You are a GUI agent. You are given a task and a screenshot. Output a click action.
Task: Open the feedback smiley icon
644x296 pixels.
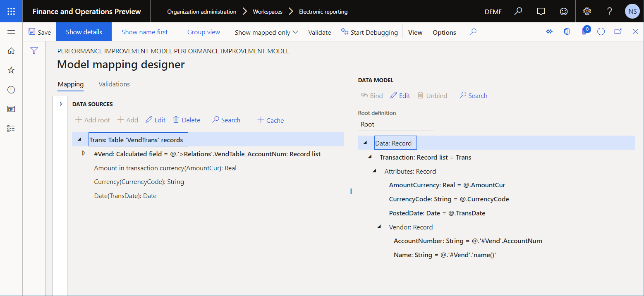[564, 11]
